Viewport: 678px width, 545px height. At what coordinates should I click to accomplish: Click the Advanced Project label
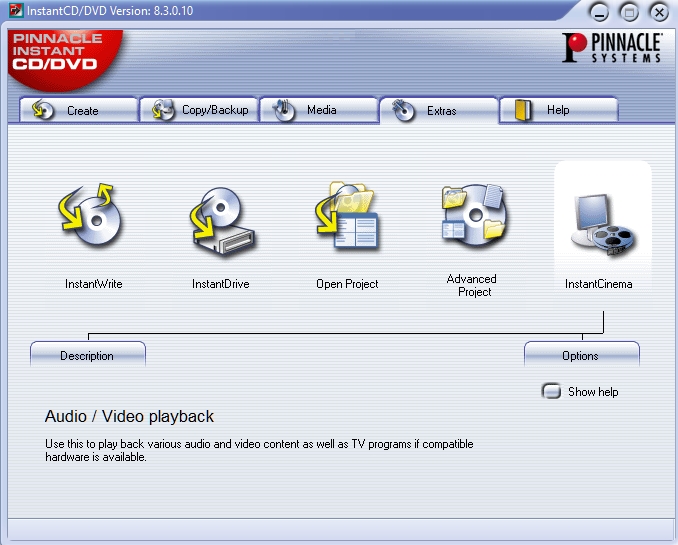[x=473, y=285]
